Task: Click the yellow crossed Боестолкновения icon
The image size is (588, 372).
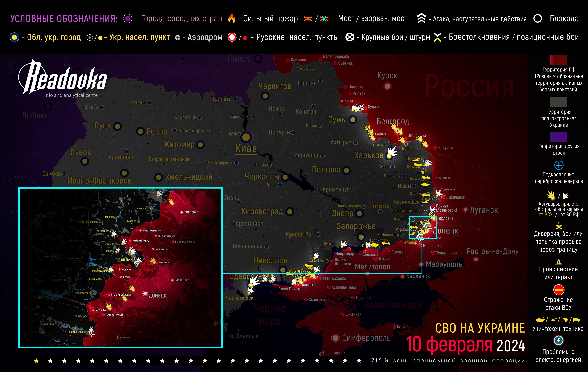Action: (x=437, y=37)
